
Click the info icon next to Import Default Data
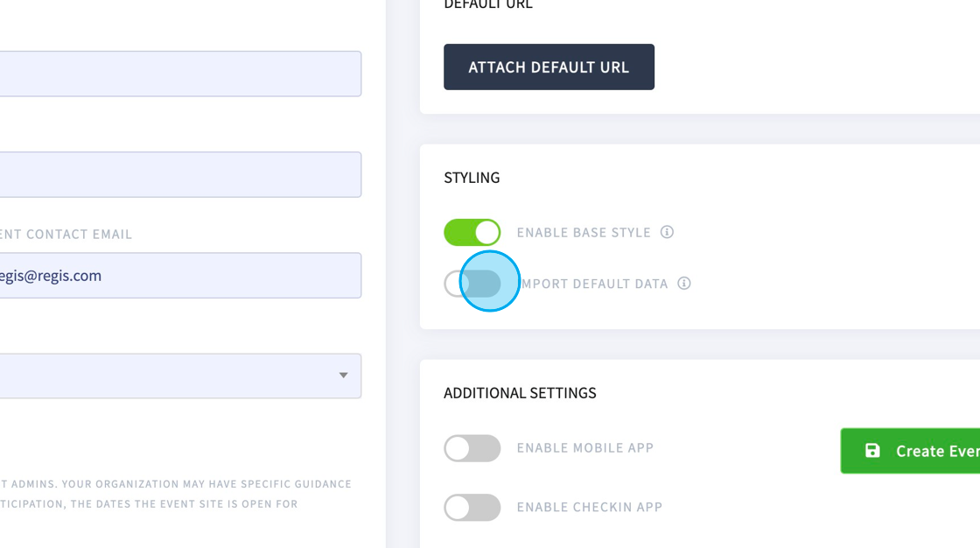pyautogui.click(x=684, y=284)
